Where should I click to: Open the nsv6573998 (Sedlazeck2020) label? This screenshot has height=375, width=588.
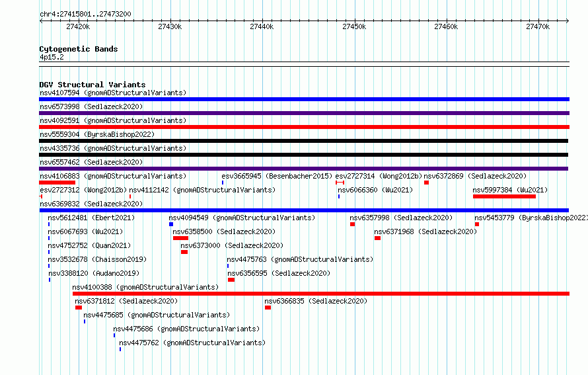(x=91, y=106)
